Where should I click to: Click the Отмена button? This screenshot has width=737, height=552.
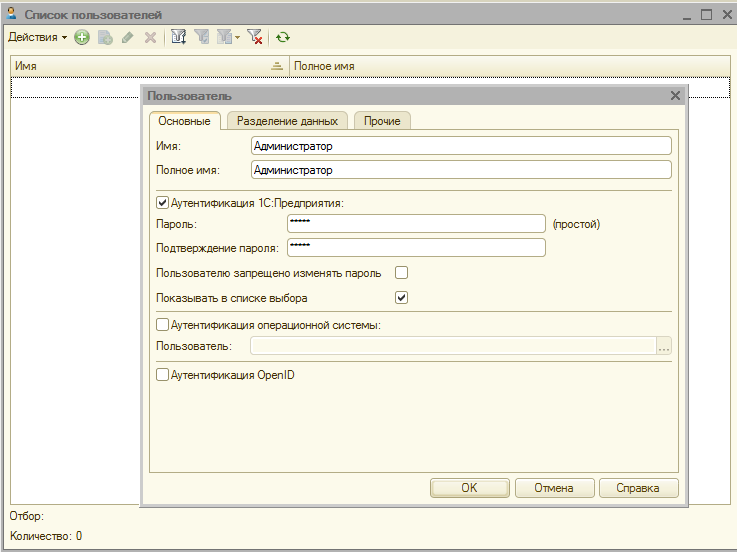point(553,488)
